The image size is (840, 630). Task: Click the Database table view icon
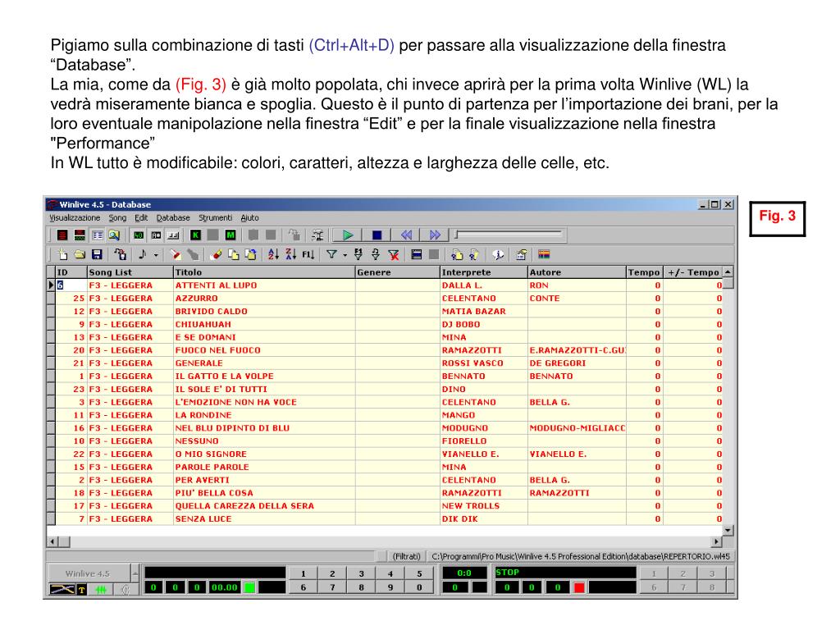point(97,235)
